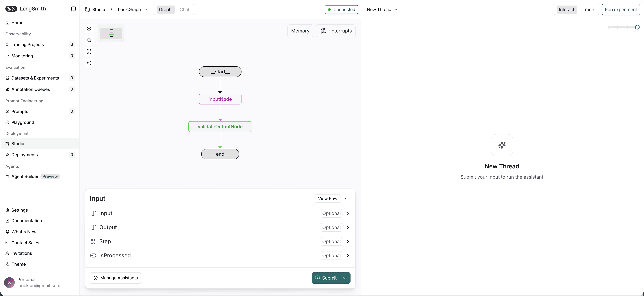Click the Manage Assistants button
644x296 pixels.
(115, 278)
